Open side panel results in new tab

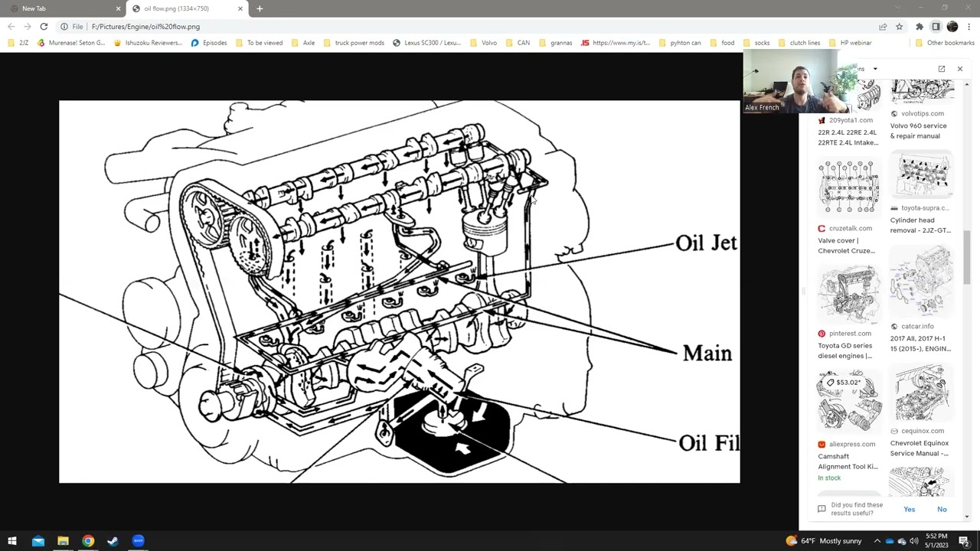(942, 69)
